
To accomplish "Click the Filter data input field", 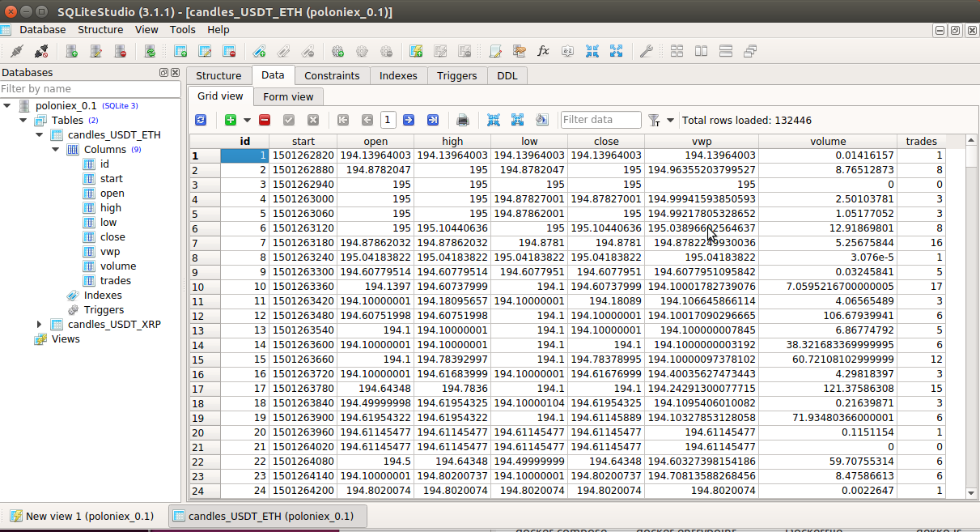I will pos(600,119).
